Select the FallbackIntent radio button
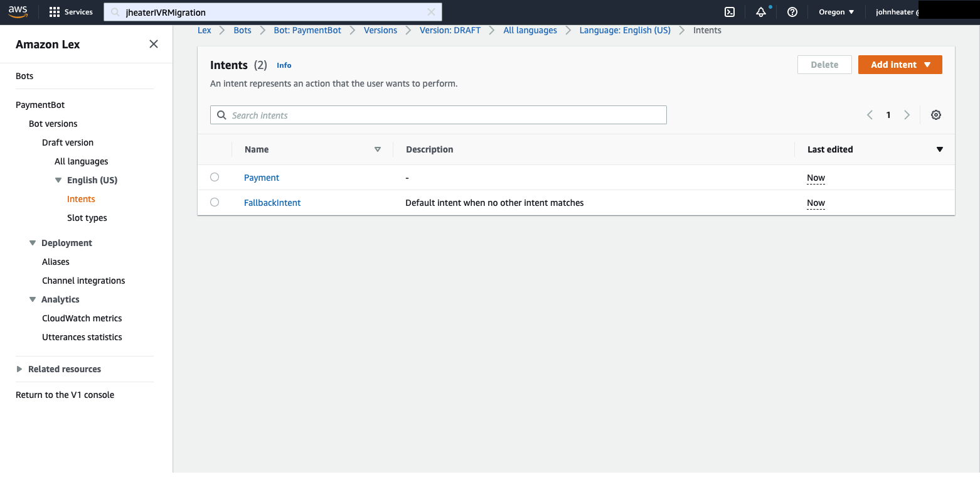 point(215,203)
